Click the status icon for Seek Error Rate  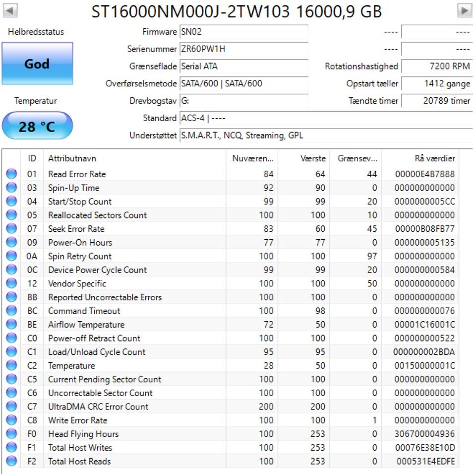pos(11,229)
